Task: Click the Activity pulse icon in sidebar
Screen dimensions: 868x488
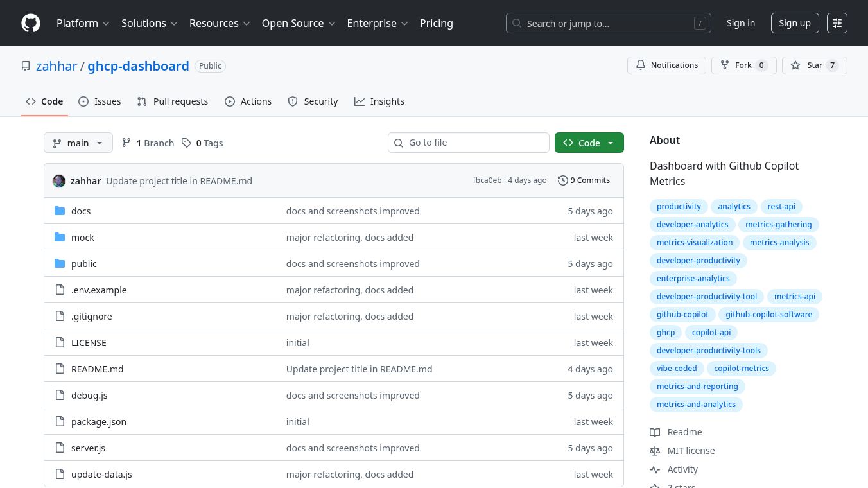Action: tap(655, 469)
